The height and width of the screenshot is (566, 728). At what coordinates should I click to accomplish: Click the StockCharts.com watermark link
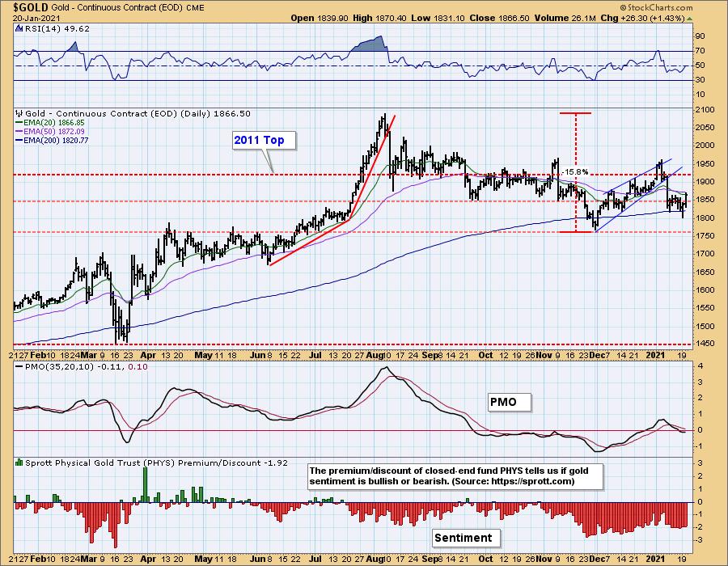(656, 7)
